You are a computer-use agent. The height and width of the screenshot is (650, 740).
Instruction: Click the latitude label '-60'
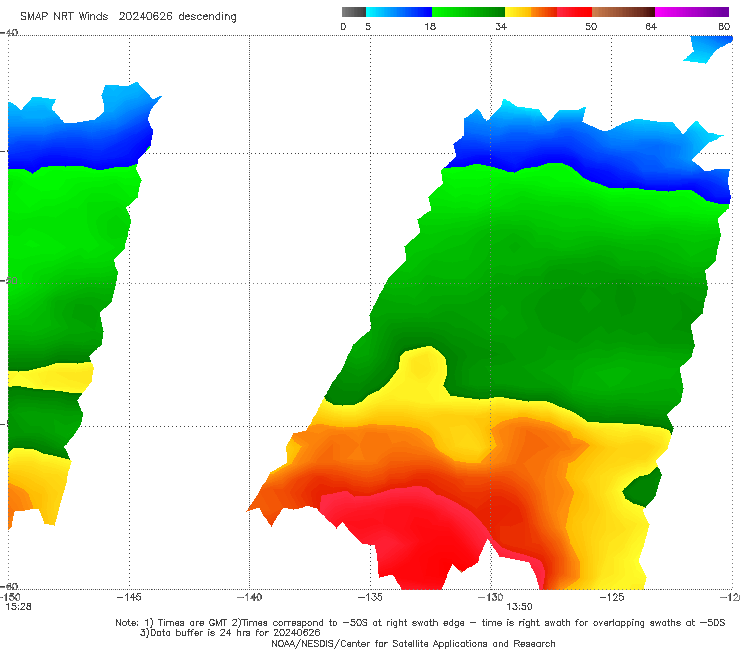[9, 586]
